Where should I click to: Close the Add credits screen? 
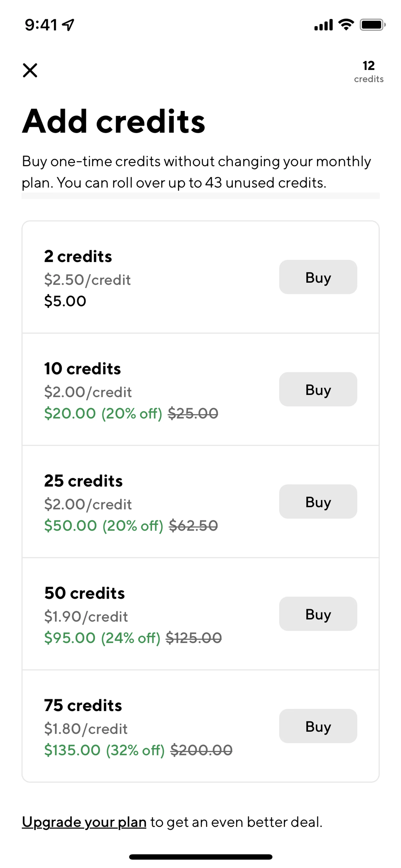[30, 70]
